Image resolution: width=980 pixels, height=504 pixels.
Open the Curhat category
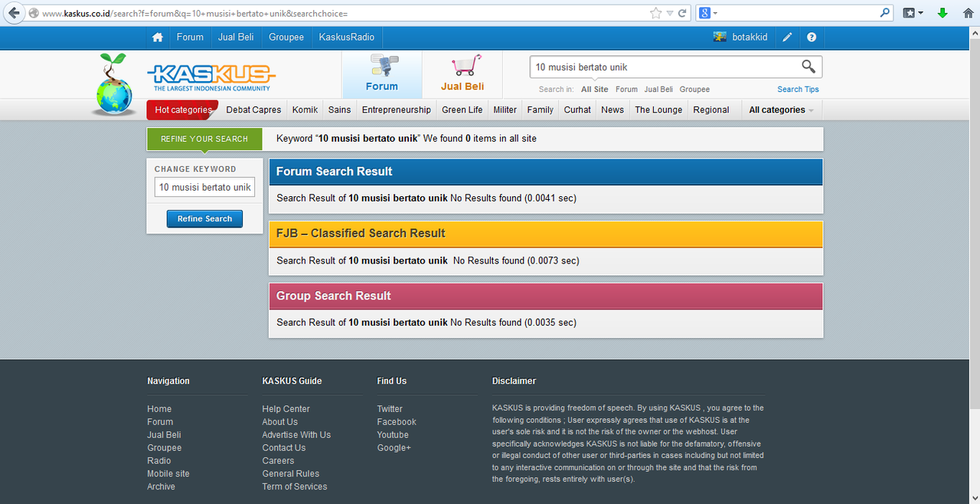(577, 110)
